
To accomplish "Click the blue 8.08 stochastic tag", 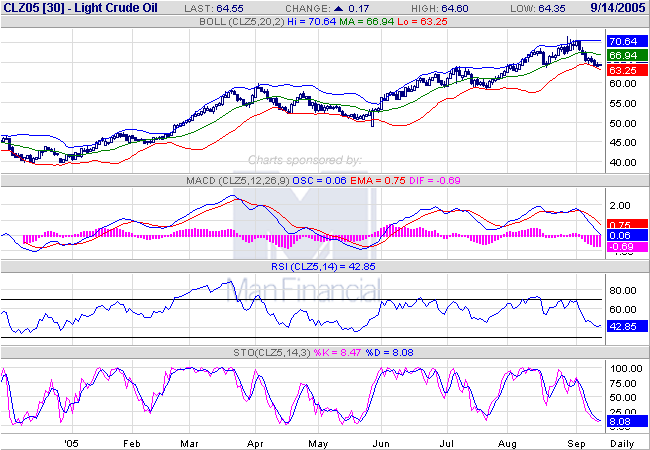I will point(627,422).
